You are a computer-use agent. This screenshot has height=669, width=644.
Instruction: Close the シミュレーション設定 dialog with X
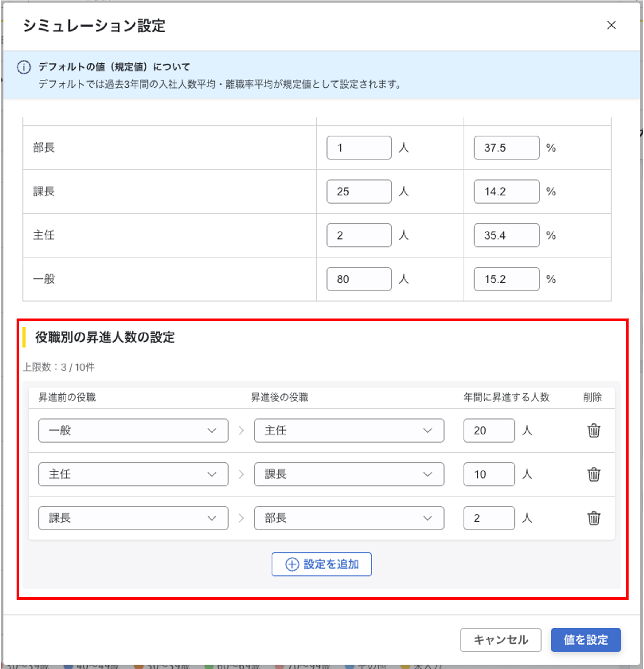point(611,25)
